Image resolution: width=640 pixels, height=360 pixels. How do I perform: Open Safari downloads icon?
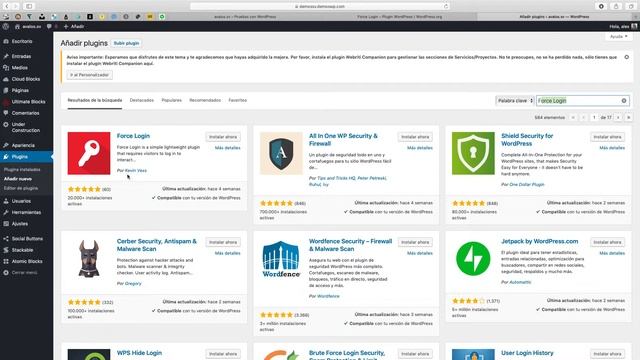tap(601, 7)
